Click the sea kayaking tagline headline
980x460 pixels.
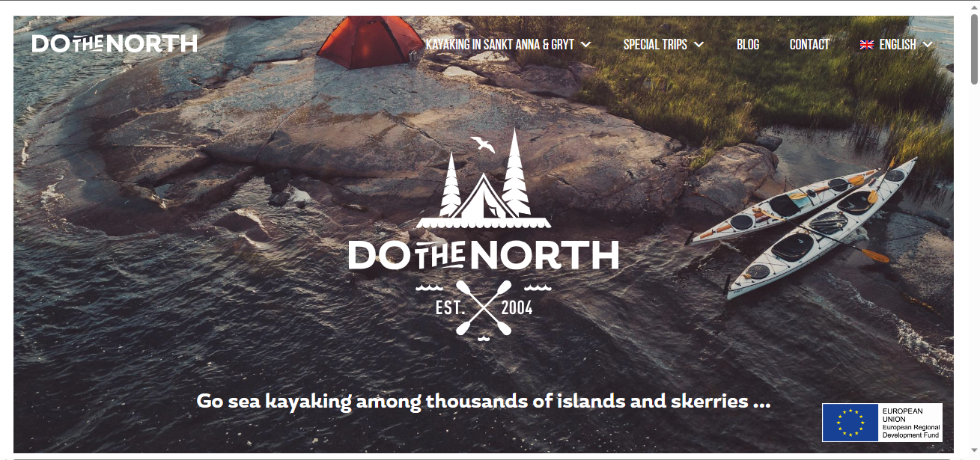click(x=484, y=401)
